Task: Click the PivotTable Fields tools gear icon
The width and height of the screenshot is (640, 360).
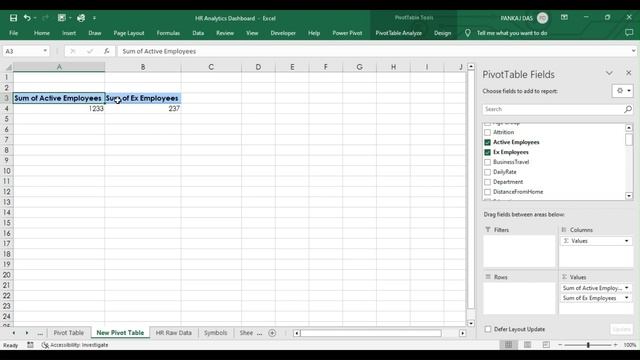Action: point(623,91)
